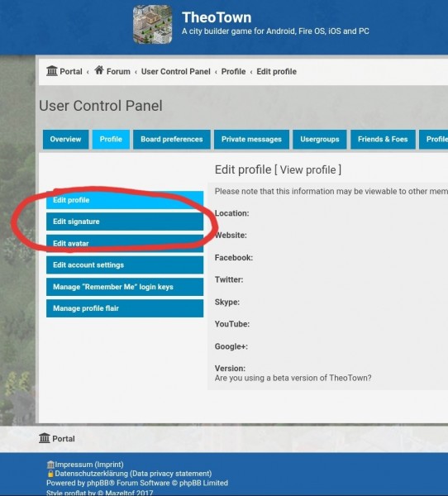The width and height of the screenshot is (448, 496).
Task: Select Edit signature in sidebar
Action: 125,222
